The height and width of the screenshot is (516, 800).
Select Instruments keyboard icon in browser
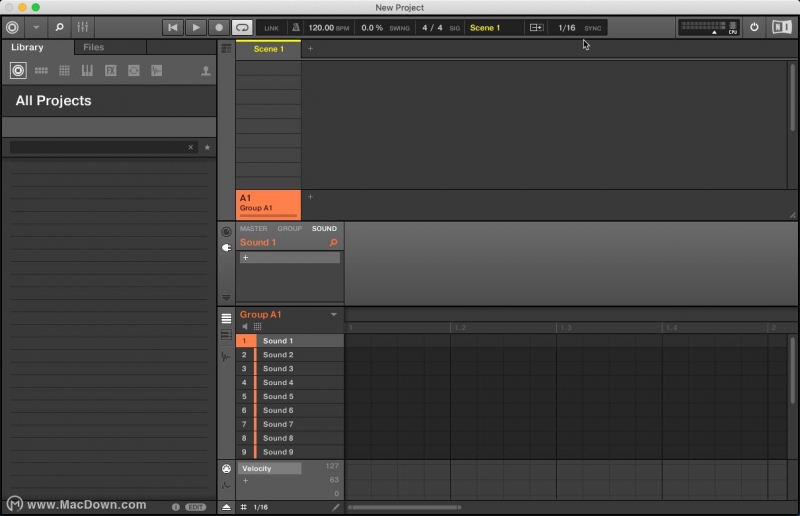pos(87,70)
